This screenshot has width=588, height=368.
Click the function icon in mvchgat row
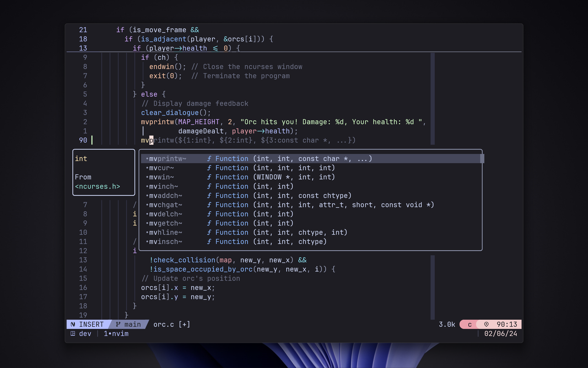click(x=209, y=205)
